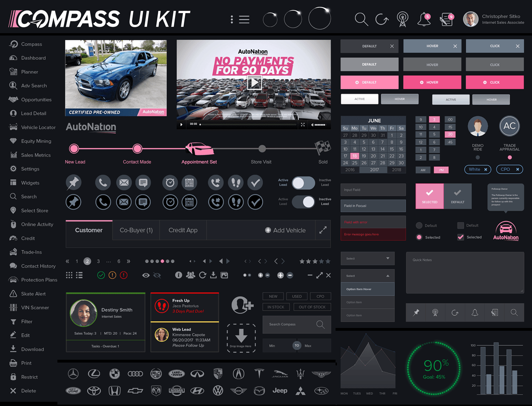Click the gray alarm clock icon
The width and height of the screenshot is (532, 406).
click(170, 183)
